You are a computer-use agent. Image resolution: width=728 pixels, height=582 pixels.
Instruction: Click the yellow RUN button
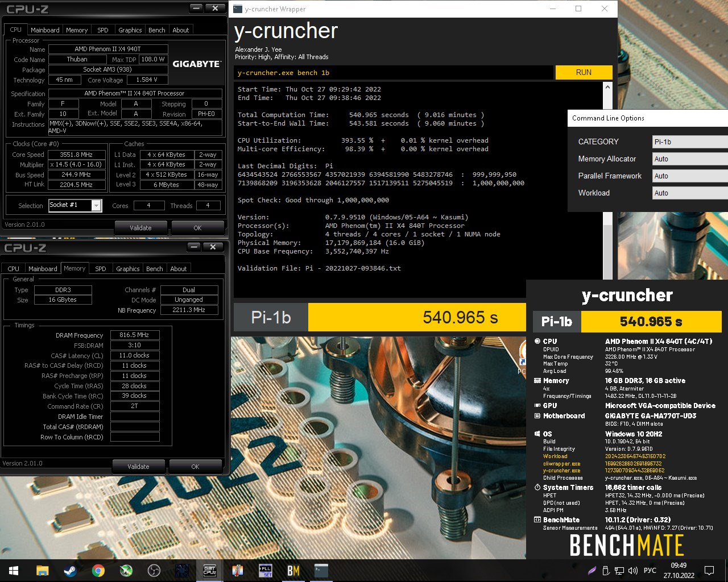(x=584, y=72)
